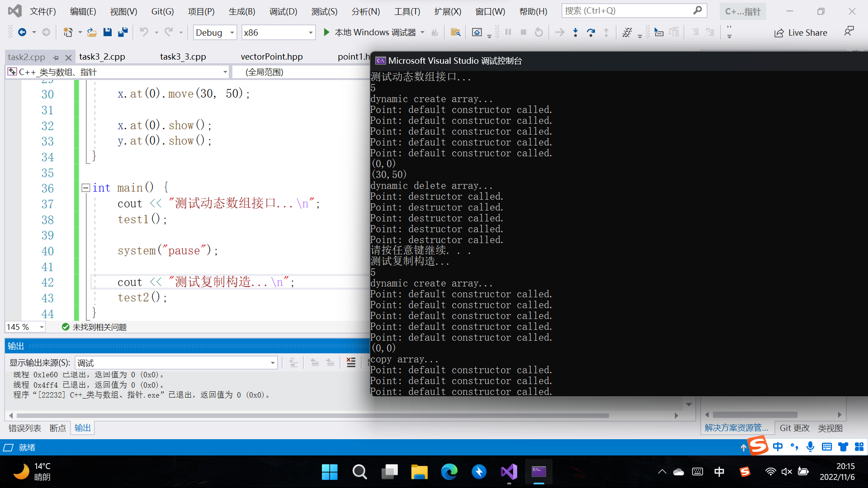This screenshot has height=488, width=868.
Task: Click the Live Share button
Action: pos(801,33)
